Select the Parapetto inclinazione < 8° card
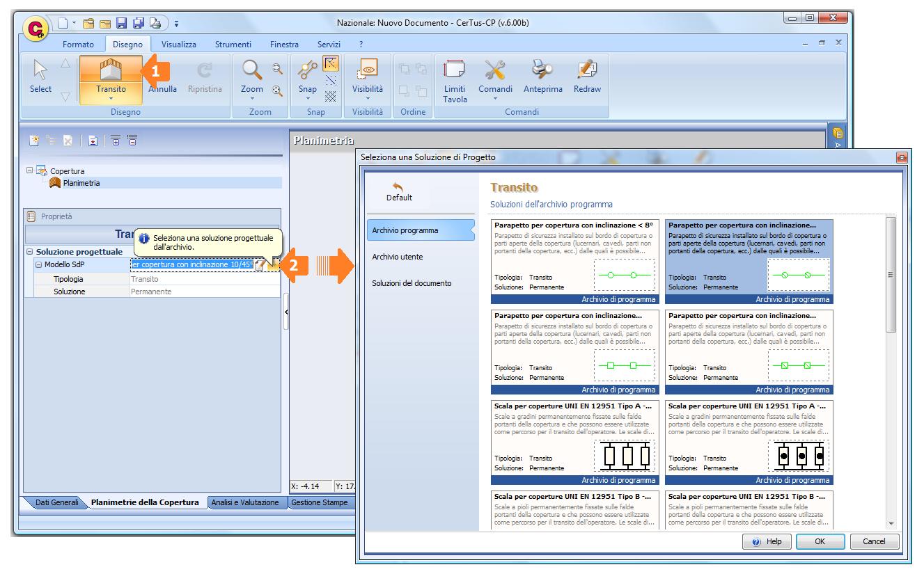 [574, 262]
